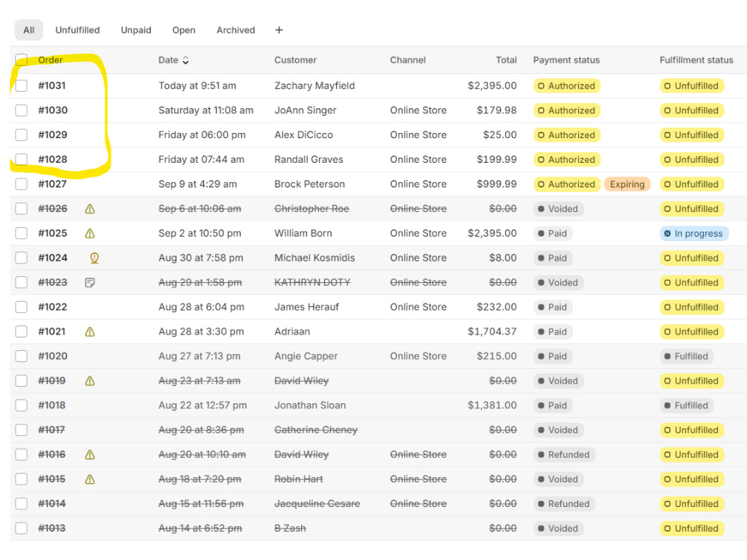Switch to the Open tab

coord(184,30)
